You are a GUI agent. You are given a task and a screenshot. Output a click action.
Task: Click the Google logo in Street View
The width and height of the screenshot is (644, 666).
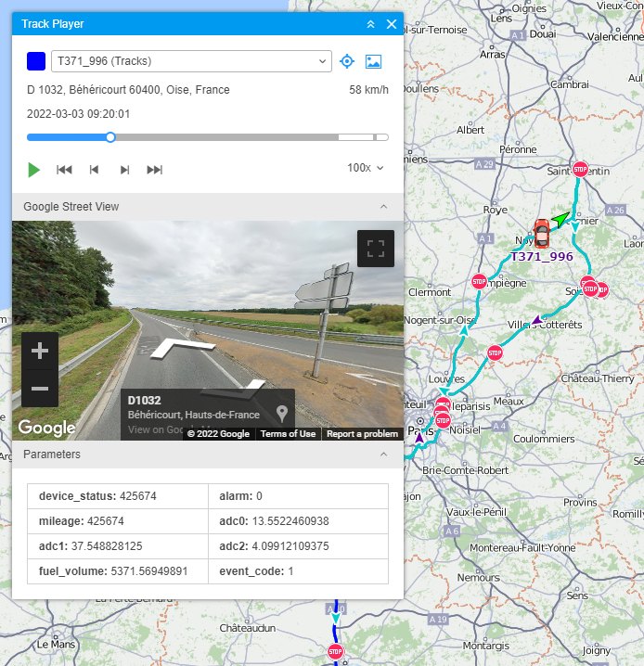pyautogui.click(x=46, y=428)
